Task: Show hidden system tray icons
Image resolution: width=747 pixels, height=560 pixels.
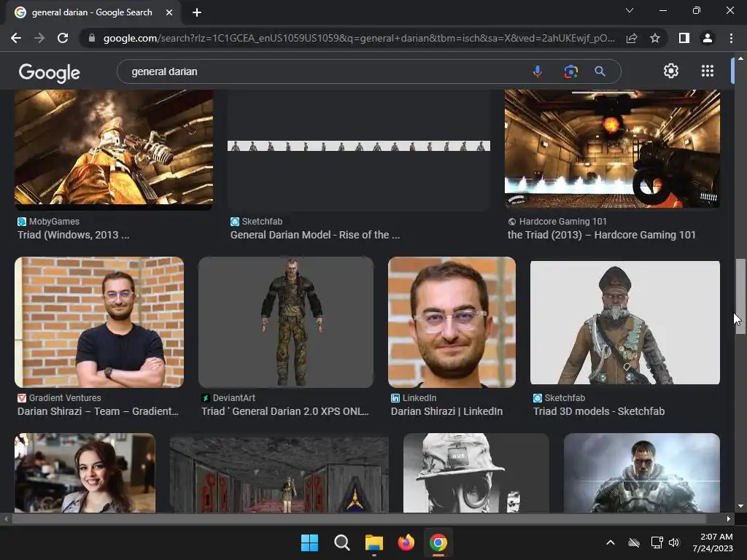Action: click(611, 542)
